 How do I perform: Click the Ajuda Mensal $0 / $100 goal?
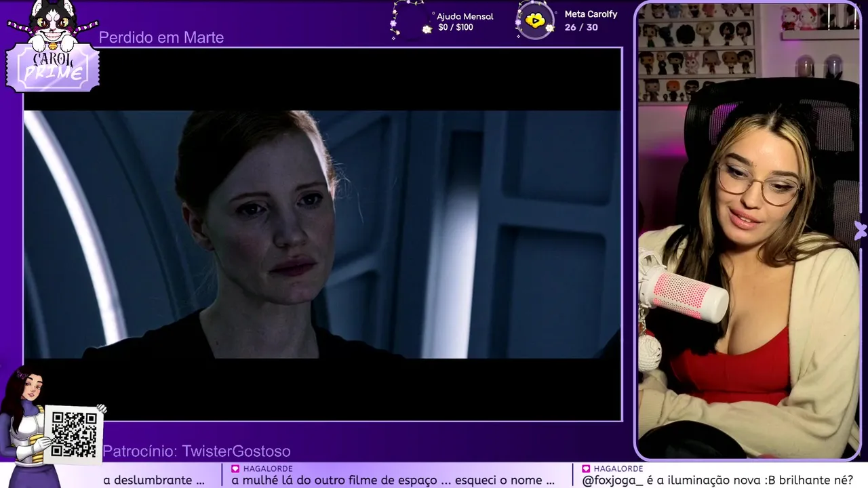coord(465,22)
